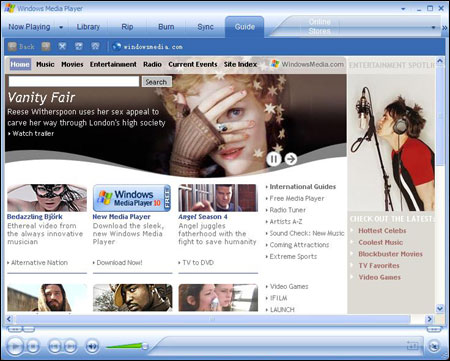Click the browser Stop icon in Guide toolbar
The height and width of the screenshot is (361, 450).
coord(62,46)
